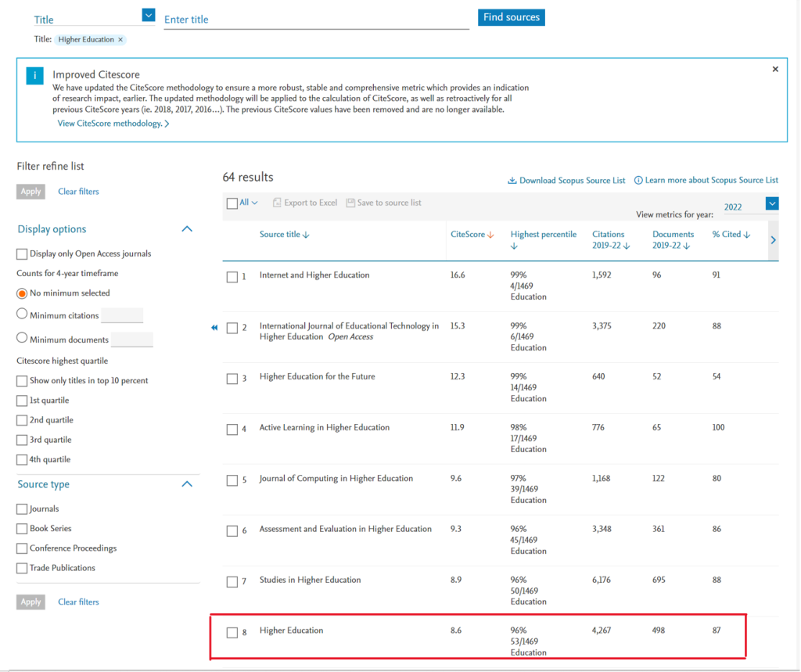This screenshot has height=672, width=801.
Task: Show more columns with right chevron
Action: click(774, 239)
